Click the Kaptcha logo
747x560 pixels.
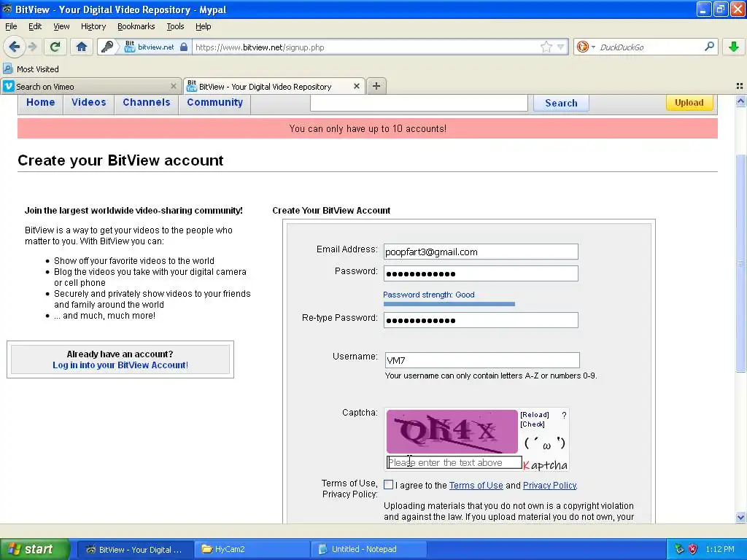(x=546, y=464)
